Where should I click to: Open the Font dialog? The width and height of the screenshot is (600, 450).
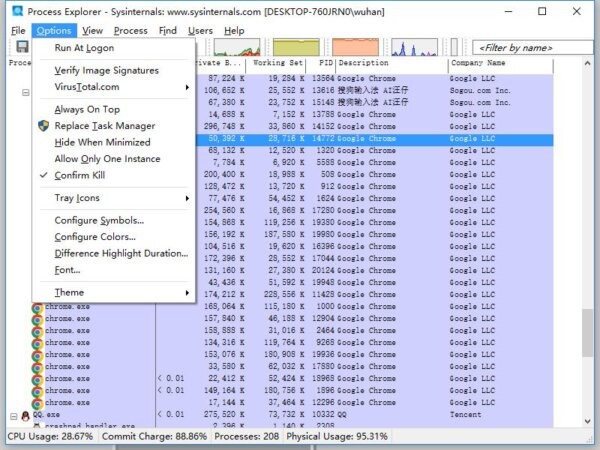[114, 270]
